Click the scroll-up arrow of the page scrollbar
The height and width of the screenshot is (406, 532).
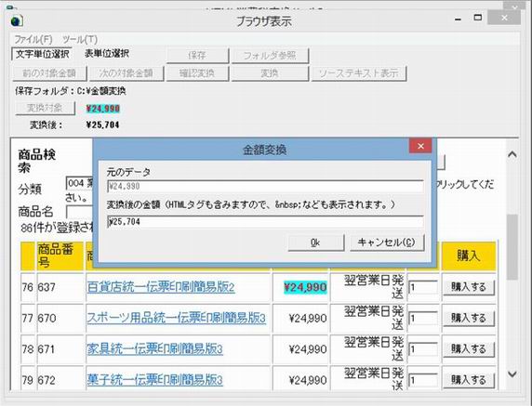coord(512,154)
